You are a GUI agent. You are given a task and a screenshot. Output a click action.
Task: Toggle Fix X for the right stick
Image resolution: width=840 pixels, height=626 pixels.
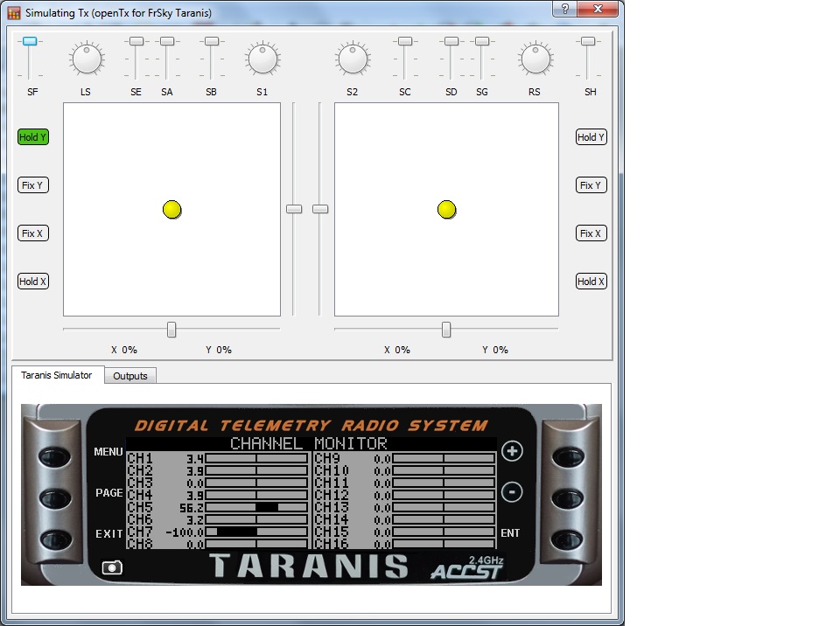pyautogui.click(x=591, y=233)
